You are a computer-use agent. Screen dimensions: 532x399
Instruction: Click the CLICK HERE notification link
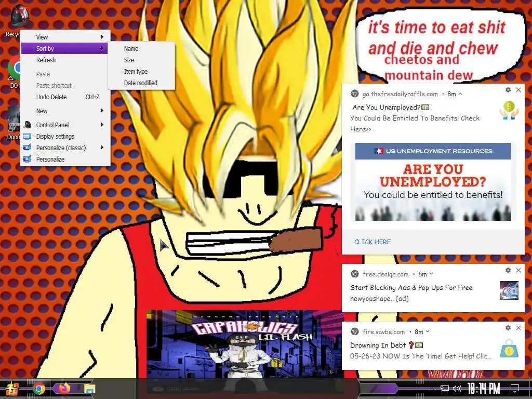(x=373, y=242)
